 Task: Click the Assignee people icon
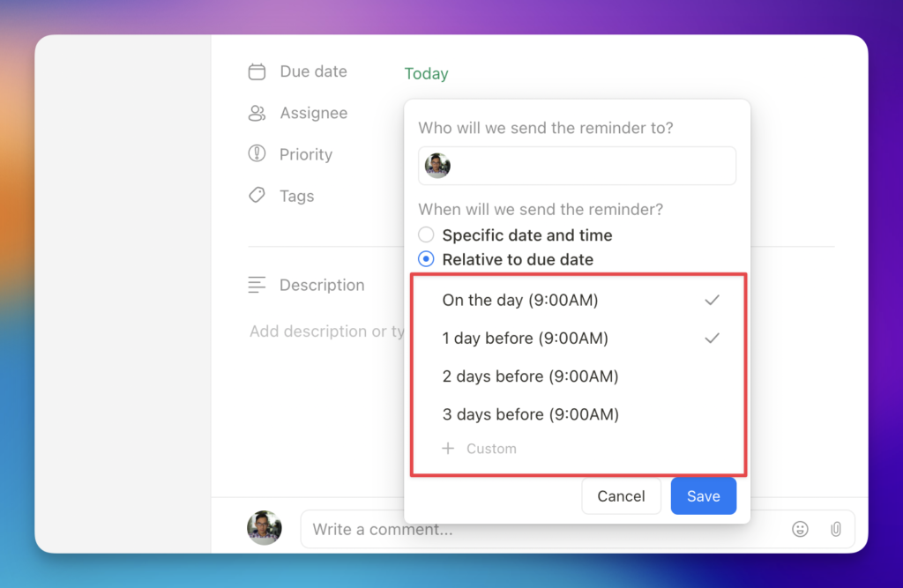coord(257,113)
